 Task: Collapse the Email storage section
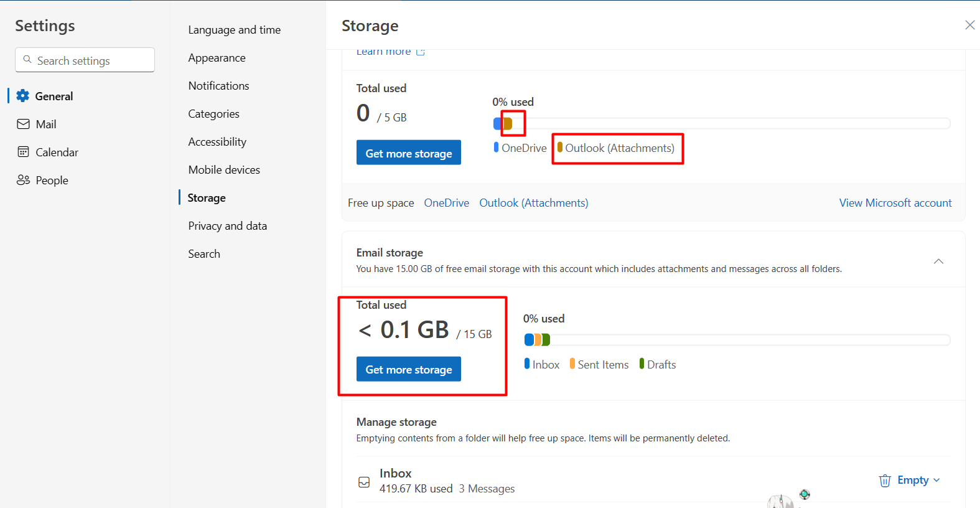click(x=938, y=261)
